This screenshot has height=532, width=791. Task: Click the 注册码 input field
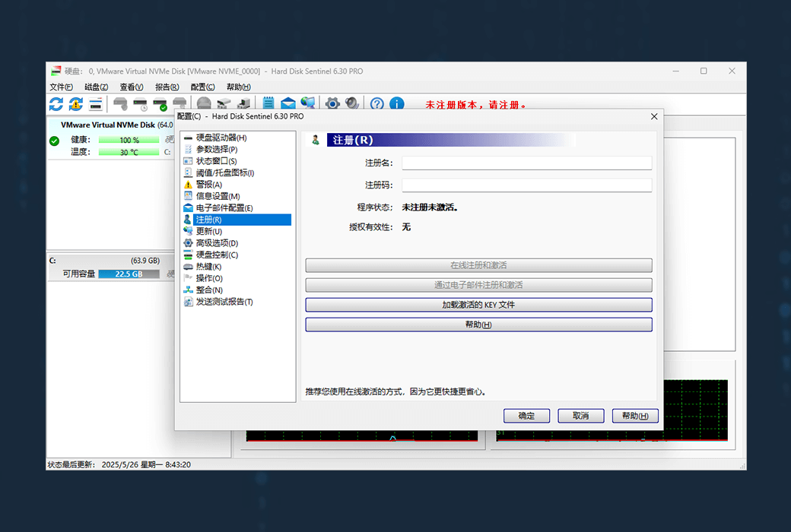click(x=526, y=185)
